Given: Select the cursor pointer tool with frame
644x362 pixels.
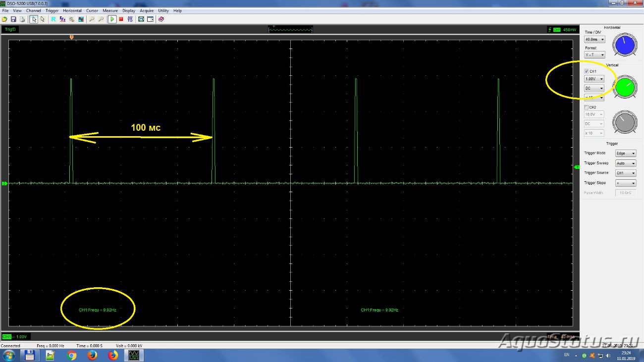Looking at the screenshot, I should pyautogui.click(x=34, y=19).
